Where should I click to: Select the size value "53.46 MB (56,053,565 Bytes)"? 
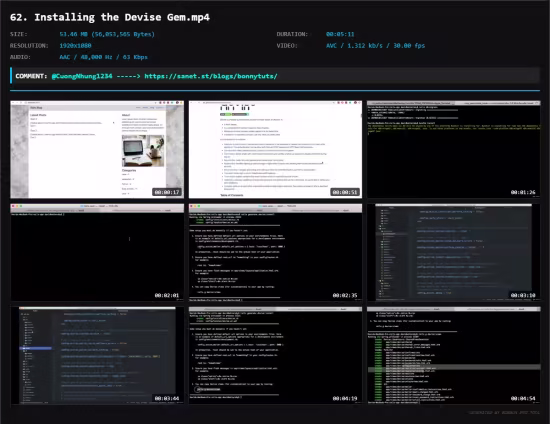coord(107,34)
